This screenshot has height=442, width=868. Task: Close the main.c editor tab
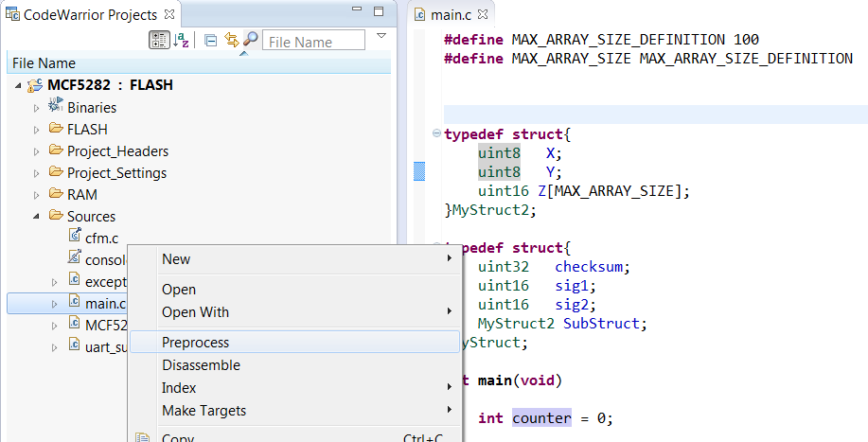[483, 14]
